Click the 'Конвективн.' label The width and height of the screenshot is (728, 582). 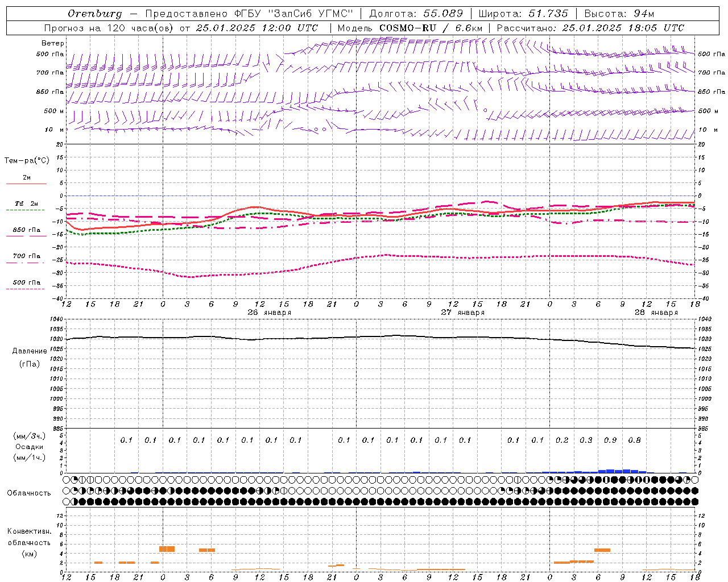pos(30,531)
